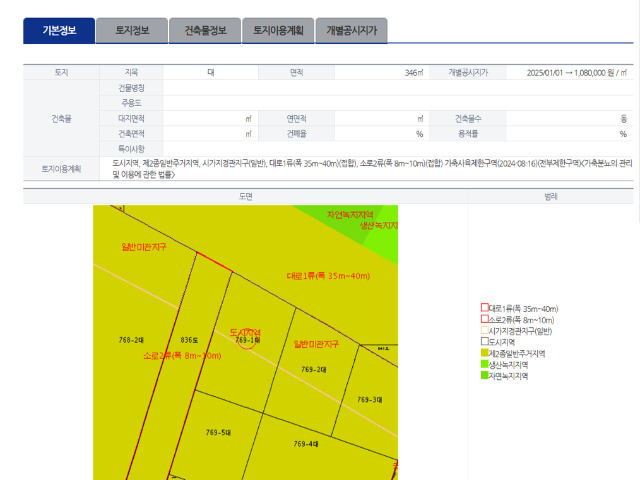The height and width of the screenshot is (480, 640).
Task: Click the 소로2류 red legend box
Action: coord(485,319)
